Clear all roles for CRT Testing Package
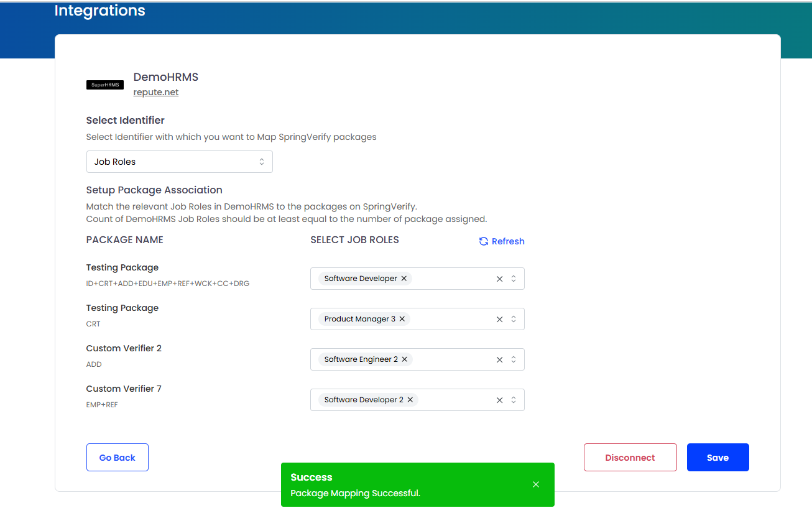 click(x=499, y=320)
